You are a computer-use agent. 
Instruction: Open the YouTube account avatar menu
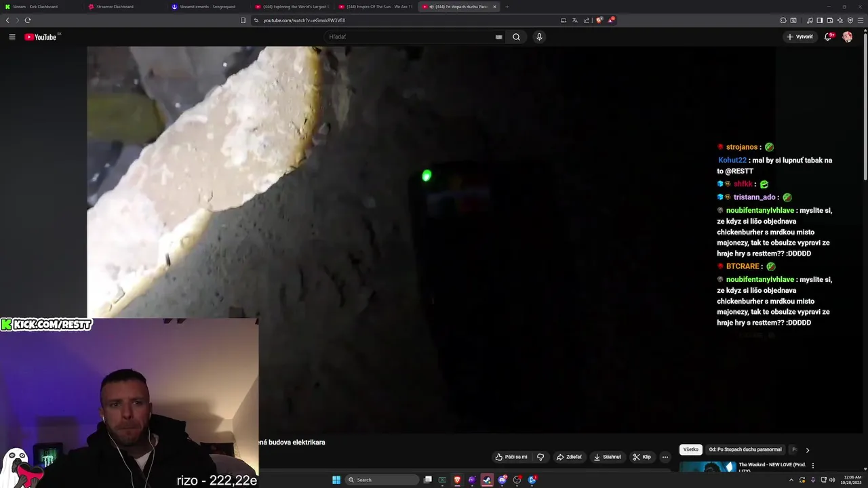click(x=848, y=37)
